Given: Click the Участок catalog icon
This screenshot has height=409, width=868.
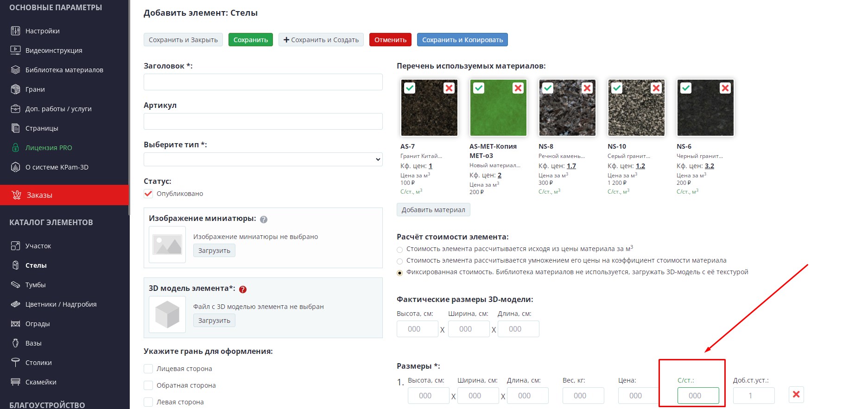Looking at the screenshot, I should [15, 246].
